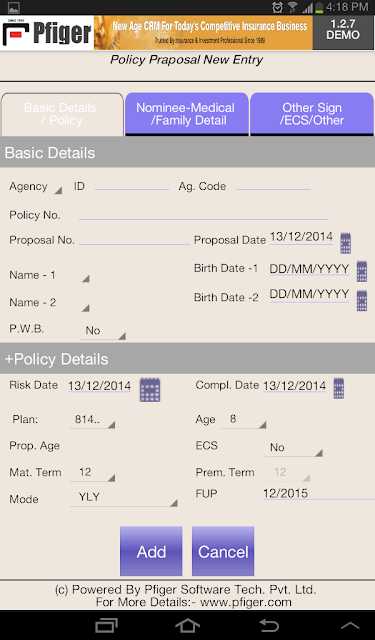Click the Cancel button
Image resolution: width=375 pixels, height=640 pixels.
coord(223,551)
